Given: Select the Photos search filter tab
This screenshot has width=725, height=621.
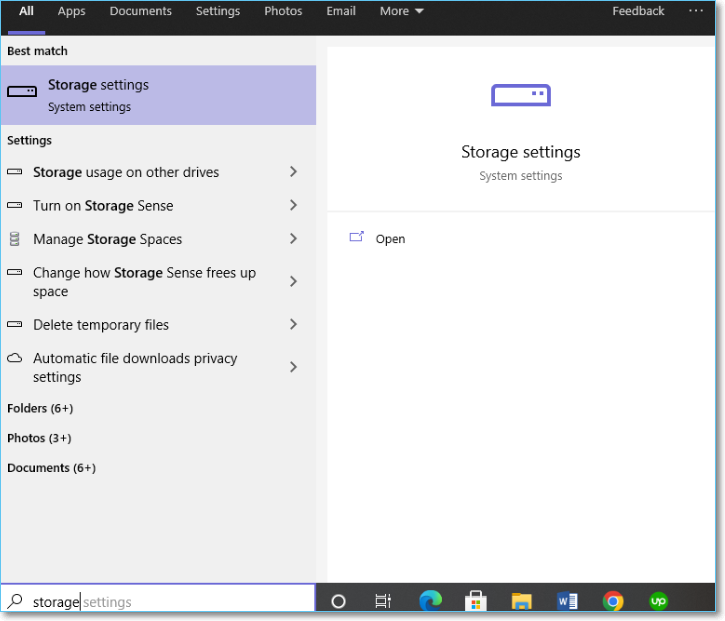Looking at the screenshot, I should 283,11.
